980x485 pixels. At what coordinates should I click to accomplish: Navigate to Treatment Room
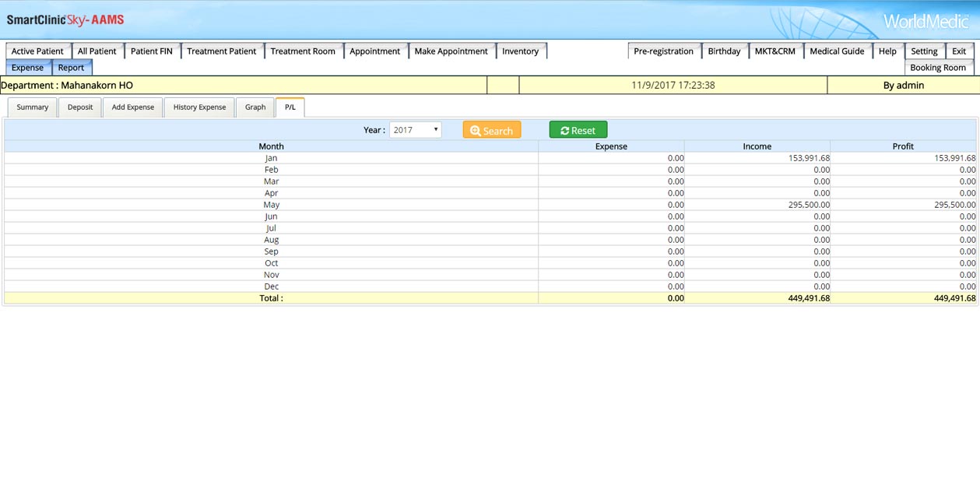pos(303,51)
